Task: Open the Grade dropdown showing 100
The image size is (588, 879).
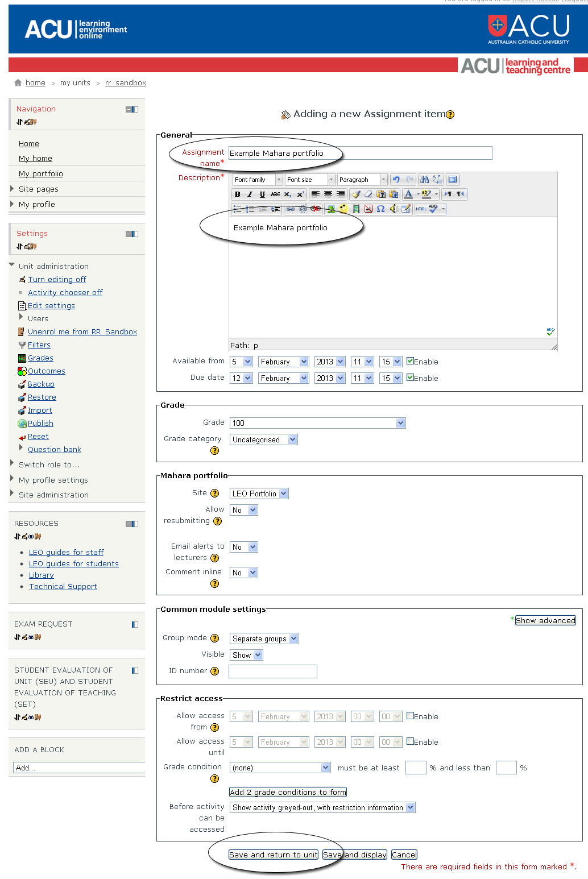Action: pyautogui.click(x=317, y=423)
